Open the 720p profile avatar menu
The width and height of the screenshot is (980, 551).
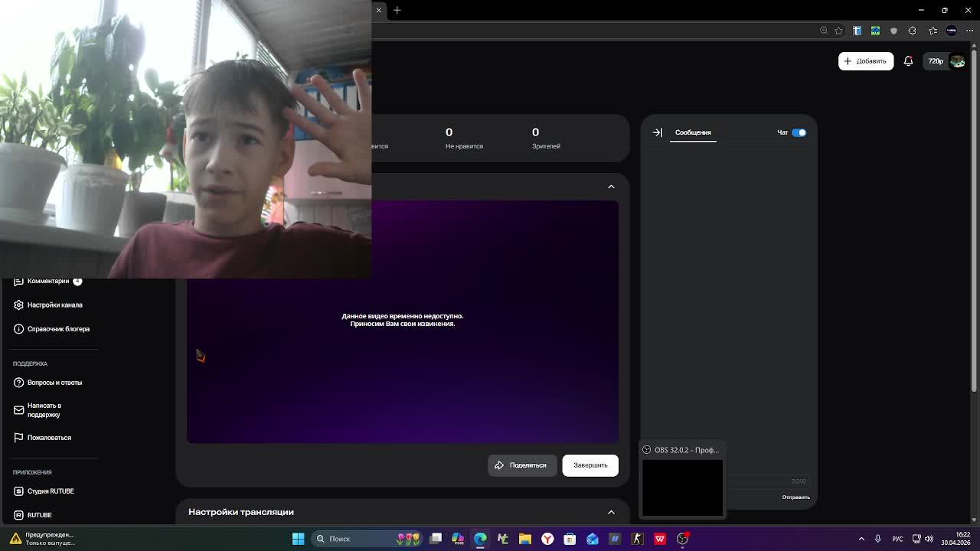[957, 61]
